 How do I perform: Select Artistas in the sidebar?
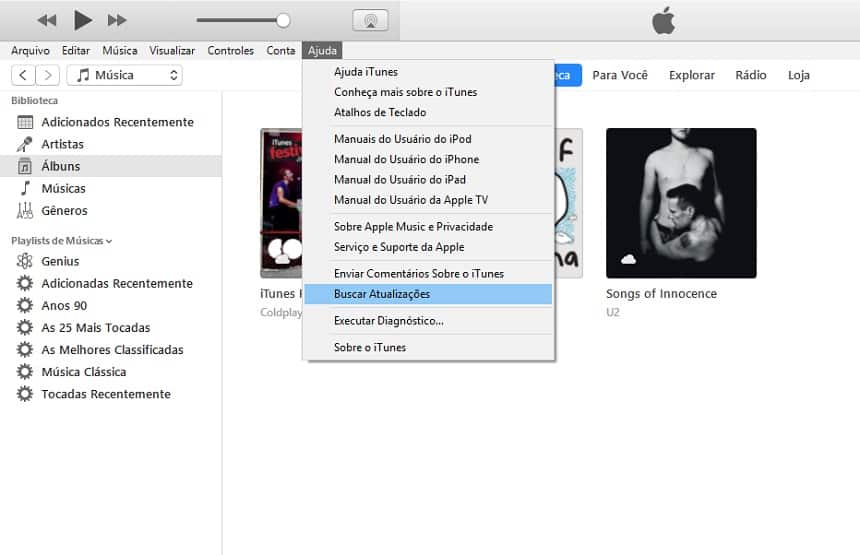pyautogui.click(x=111, y=144)
